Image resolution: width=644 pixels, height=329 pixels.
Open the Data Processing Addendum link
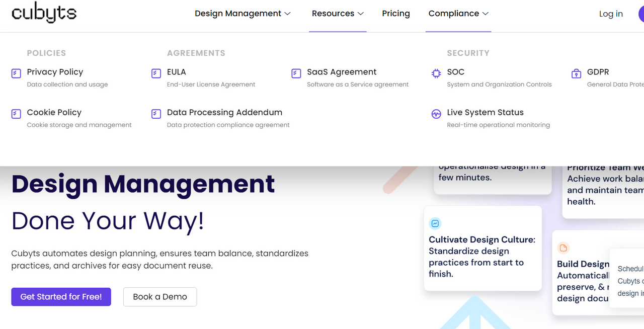click(x=224, y=112)
